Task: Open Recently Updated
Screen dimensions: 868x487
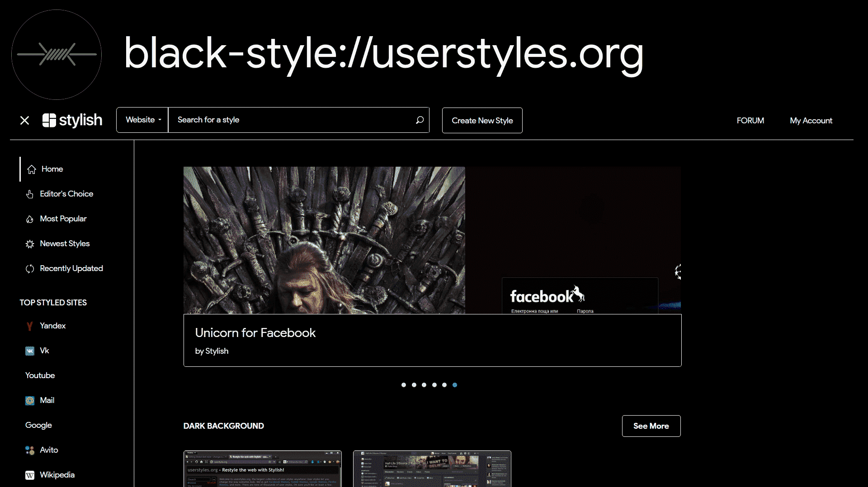Action: click(x=71, y=268)
